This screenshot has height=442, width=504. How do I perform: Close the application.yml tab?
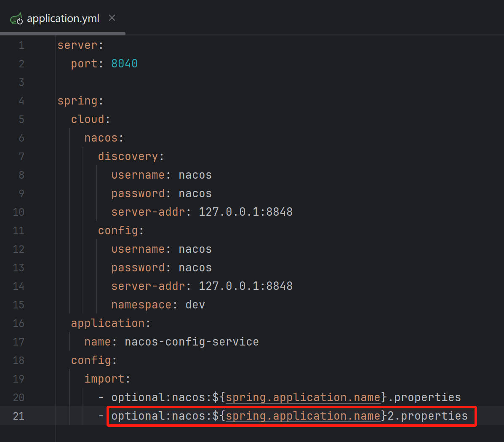(112, 18)
